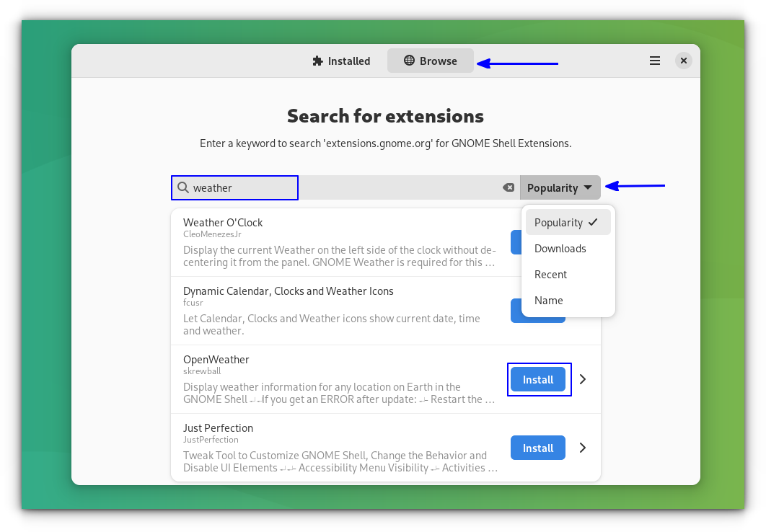
Task: Switch to the Browse tab
Action: (431, 61)
